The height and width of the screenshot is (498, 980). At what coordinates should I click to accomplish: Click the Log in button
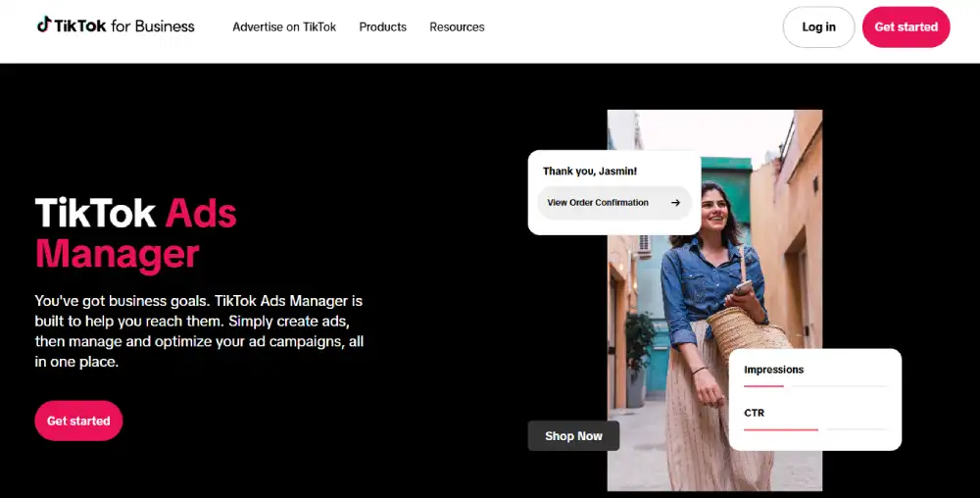tap(818, 26)
